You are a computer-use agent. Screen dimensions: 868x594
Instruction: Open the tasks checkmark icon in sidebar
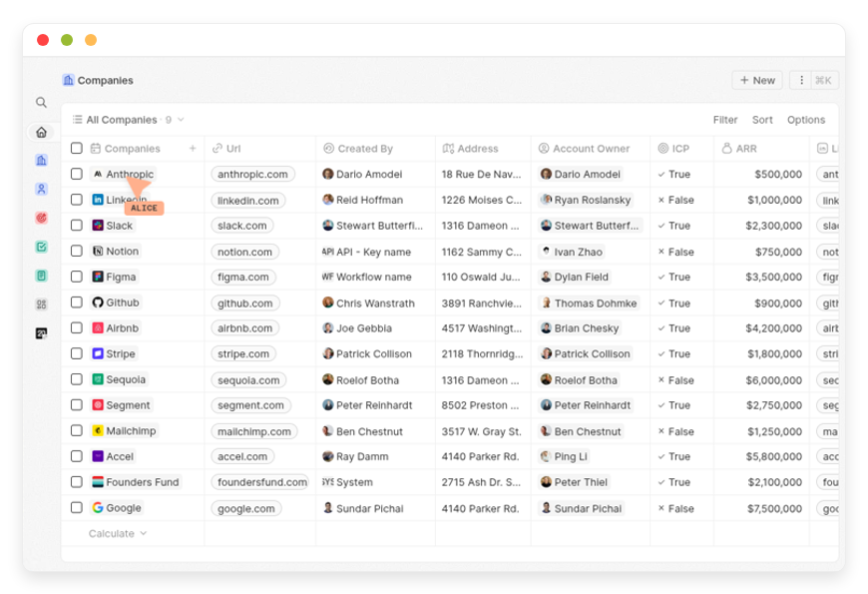[x=42, y=247]
